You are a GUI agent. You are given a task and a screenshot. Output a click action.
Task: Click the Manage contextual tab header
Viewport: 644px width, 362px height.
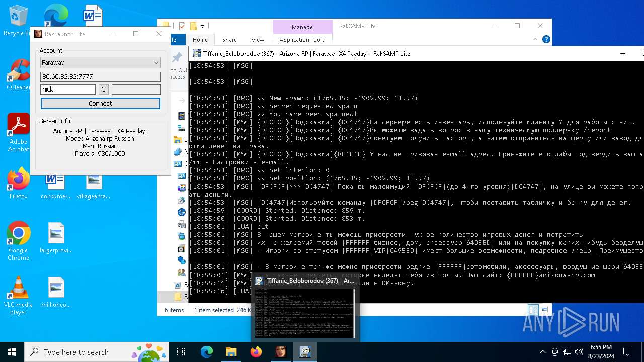(x=302, y=27)
